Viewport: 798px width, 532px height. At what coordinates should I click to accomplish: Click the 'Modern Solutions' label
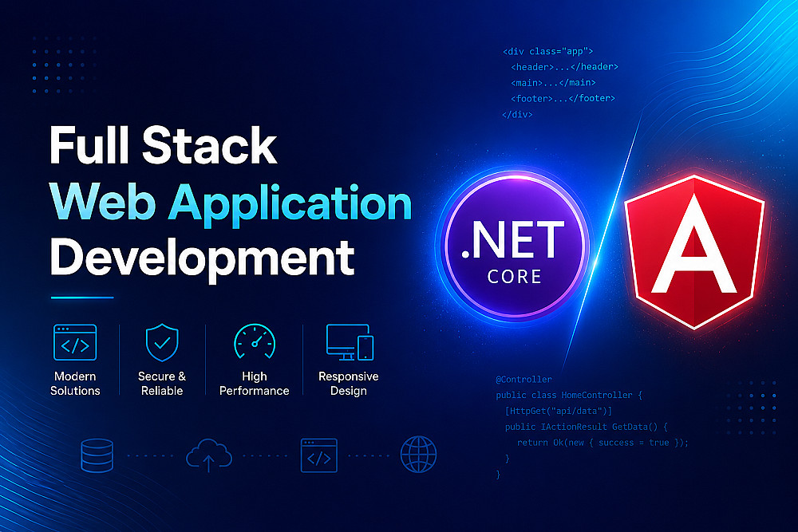pos(75,384)
